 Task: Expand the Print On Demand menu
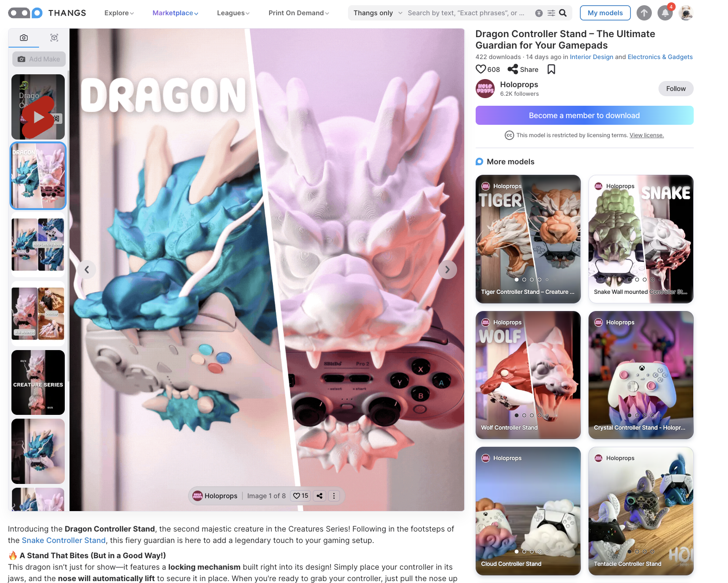coord(299,13)
